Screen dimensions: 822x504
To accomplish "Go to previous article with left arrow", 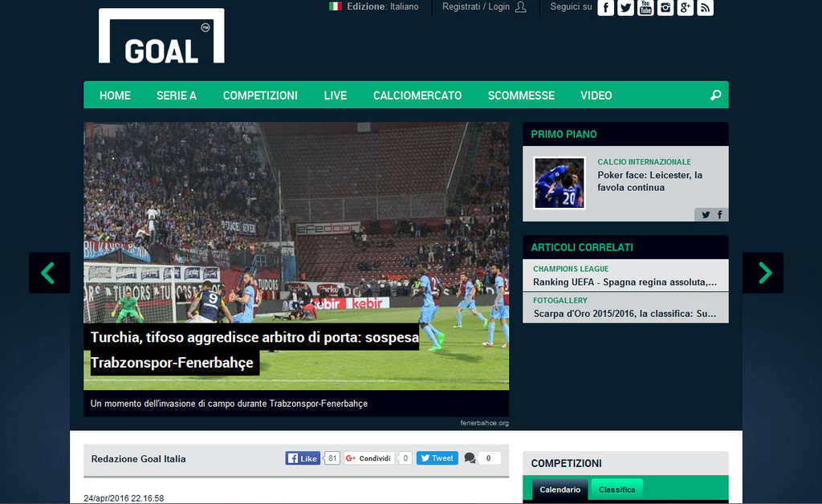I will [x=49, y=273].
